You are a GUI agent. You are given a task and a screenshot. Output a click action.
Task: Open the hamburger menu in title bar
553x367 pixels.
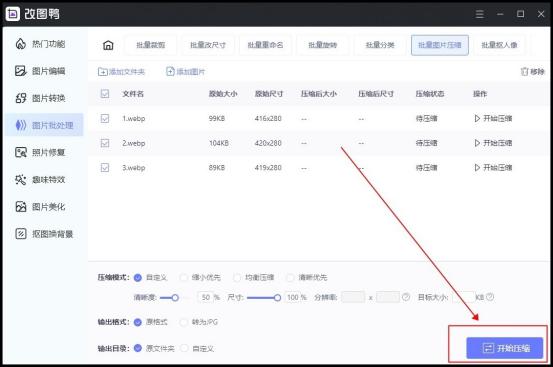coord(480,14)
